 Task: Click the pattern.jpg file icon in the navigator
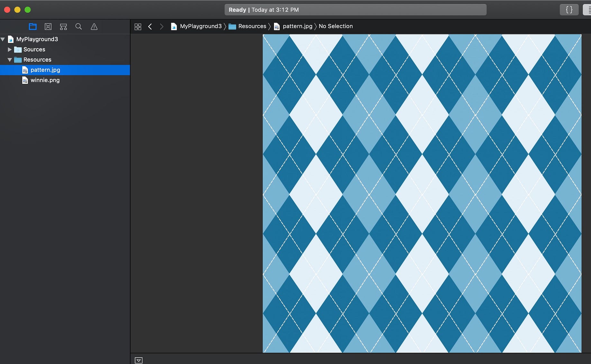25,70
